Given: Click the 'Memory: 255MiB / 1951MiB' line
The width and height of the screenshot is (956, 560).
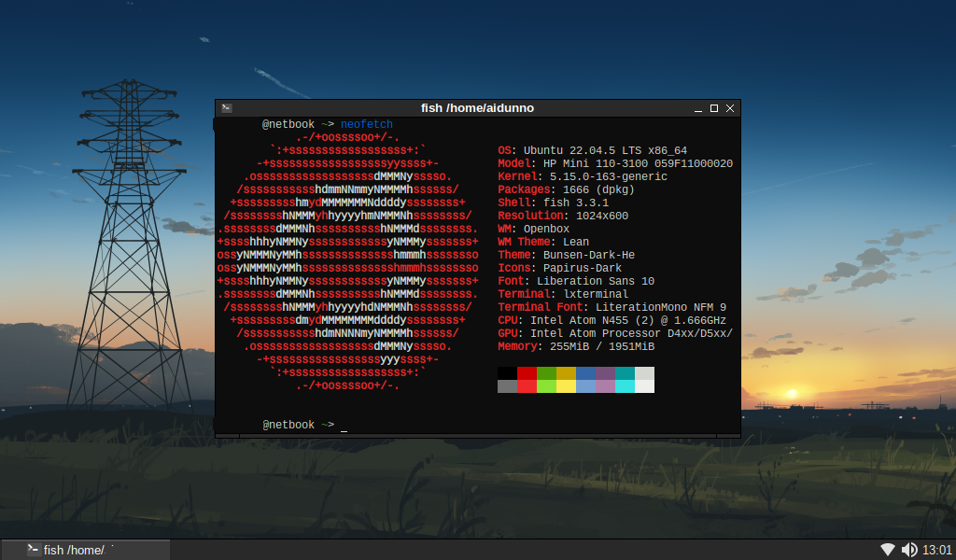Looking at the screenshot, I should [576, 346].
